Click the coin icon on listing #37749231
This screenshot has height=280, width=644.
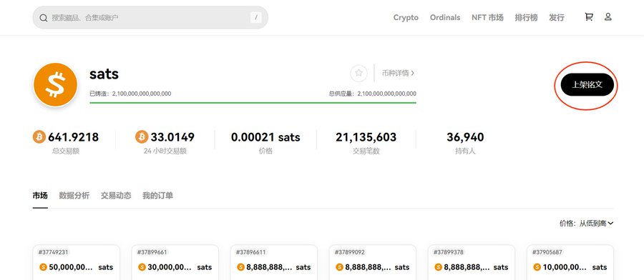pyautogui.click(x=43, y=267)
